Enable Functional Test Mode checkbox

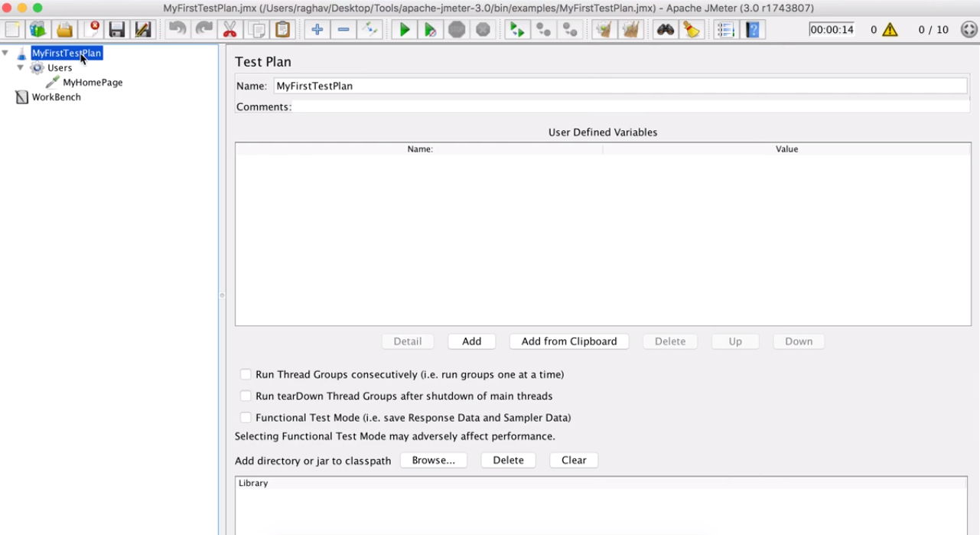click(x=246, y=417)
